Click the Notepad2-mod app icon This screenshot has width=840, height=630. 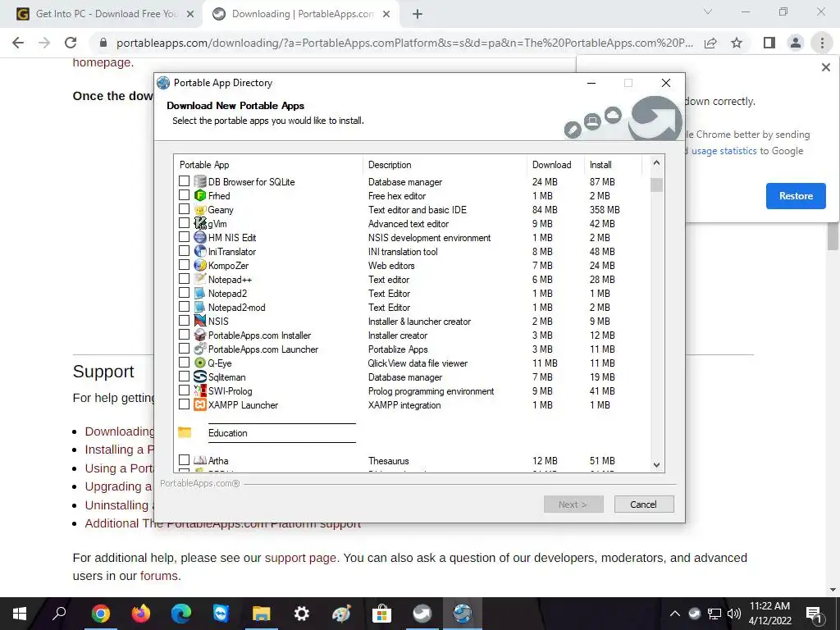pyautogui.click(x=200, y=307)
